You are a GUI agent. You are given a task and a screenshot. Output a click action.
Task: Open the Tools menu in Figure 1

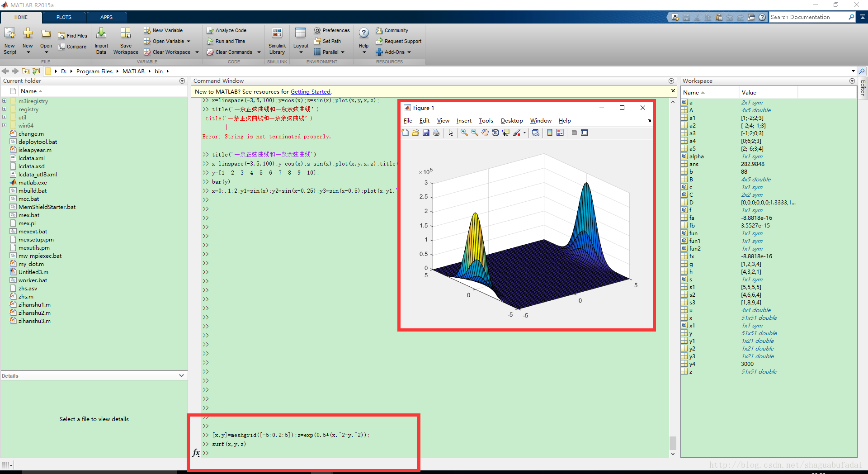[x=486, y=121]
